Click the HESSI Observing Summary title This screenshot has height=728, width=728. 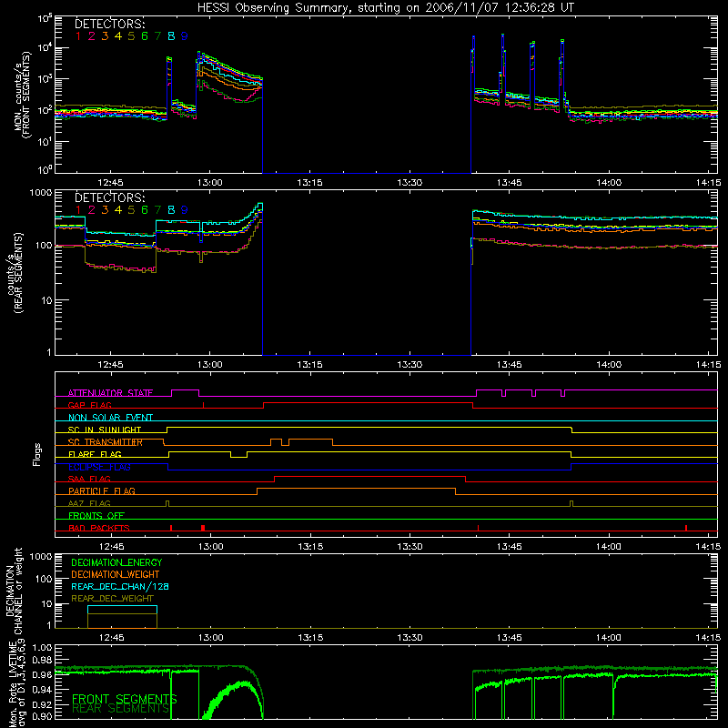pyautogui.click(x=386, y=7)
